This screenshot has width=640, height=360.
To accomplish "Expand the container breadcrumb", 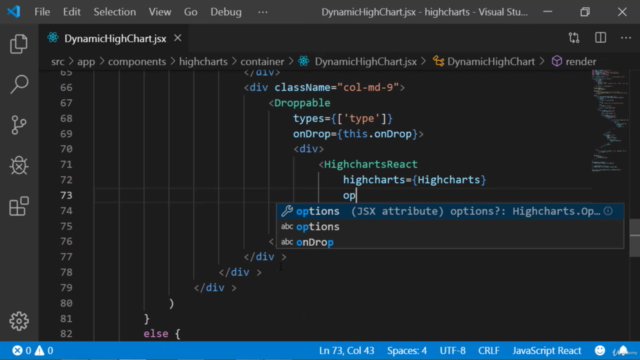I will [262, 62].
